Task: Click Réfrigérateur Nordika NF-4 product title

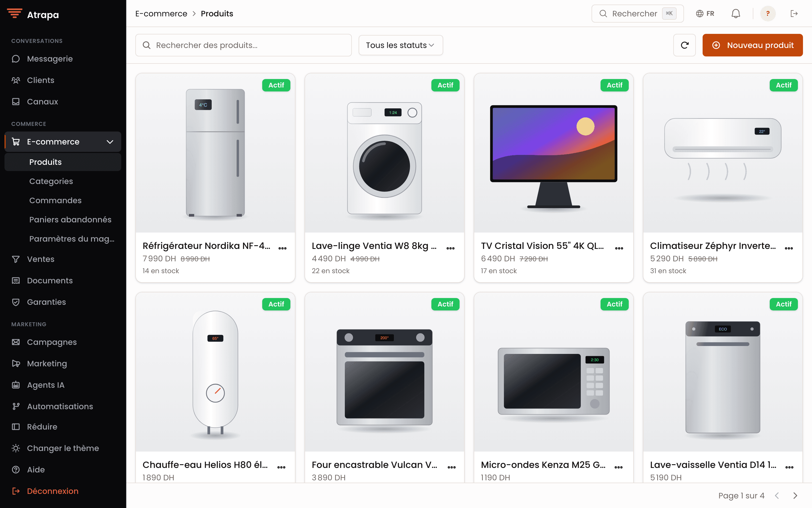Action: coord(206,246)
